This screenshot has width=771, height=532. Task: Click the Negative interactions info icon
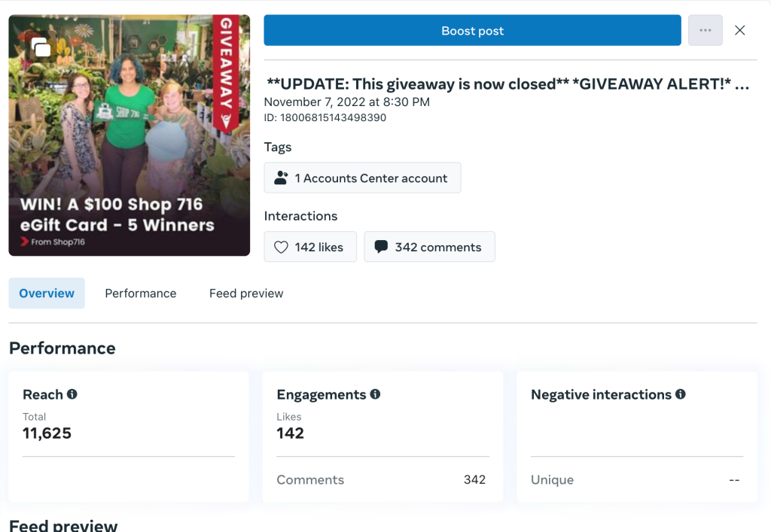click(681, 394)
